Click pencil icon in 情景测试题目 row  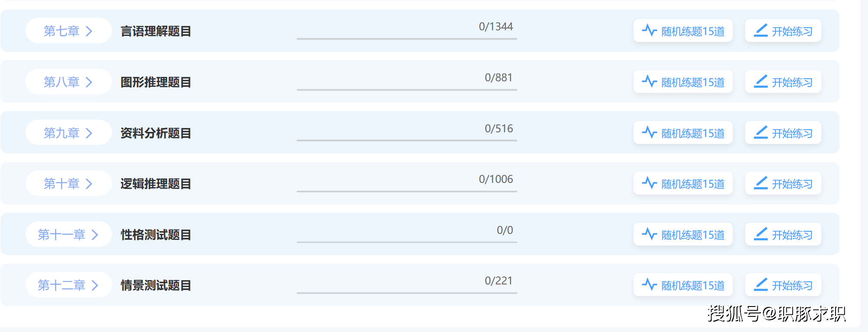tap(761, 285)
